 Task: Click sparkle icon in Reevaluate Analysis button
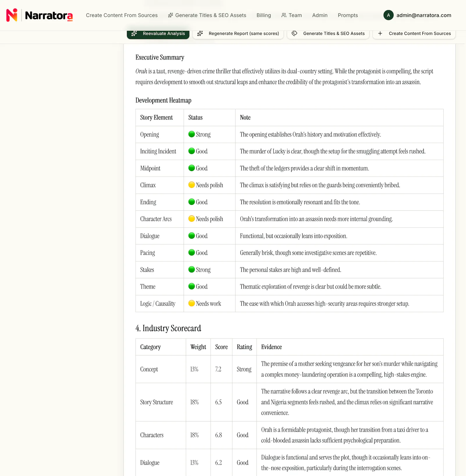134,33
